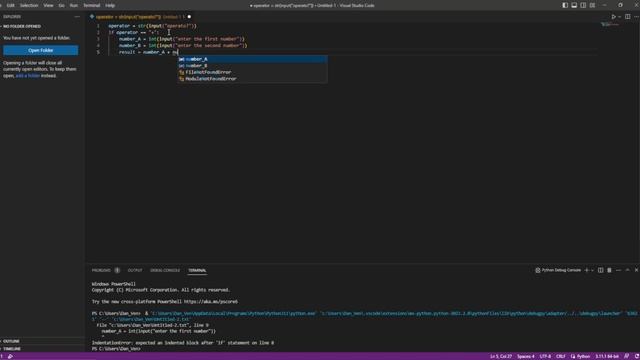Choose number_A autocomplete suggestion

coord(252,59)
